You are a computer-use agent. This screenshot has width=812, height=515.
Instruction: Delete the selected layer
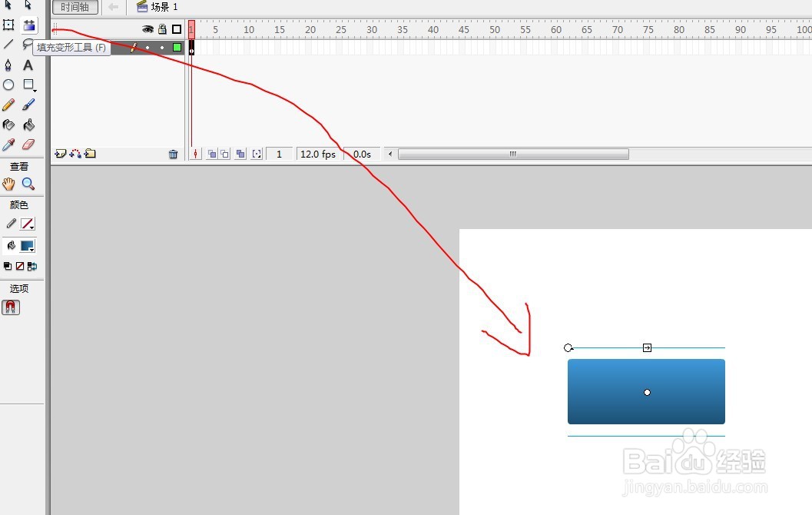click(x=173, y=154)
